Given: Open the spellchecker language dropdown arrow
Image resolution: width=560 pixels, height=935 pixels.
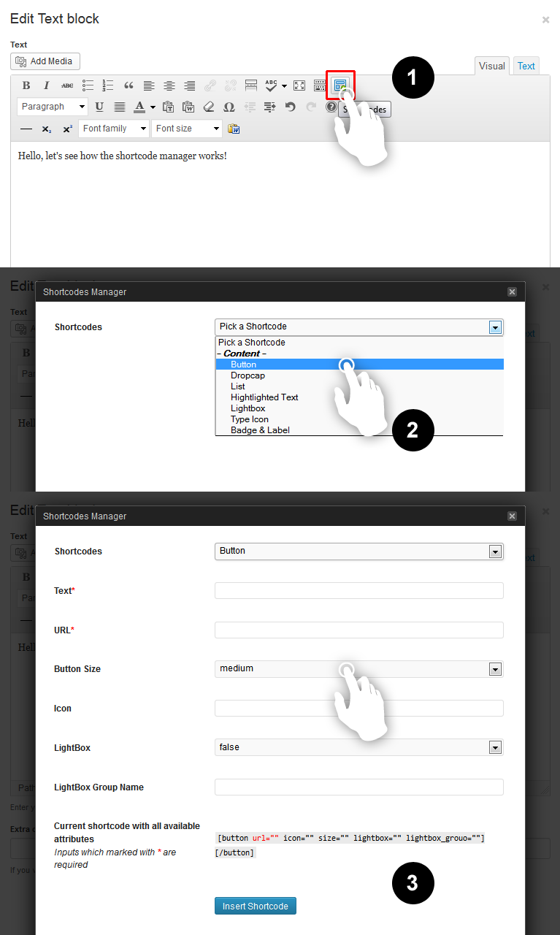Looking at the screenshot, I should (284, 86).
